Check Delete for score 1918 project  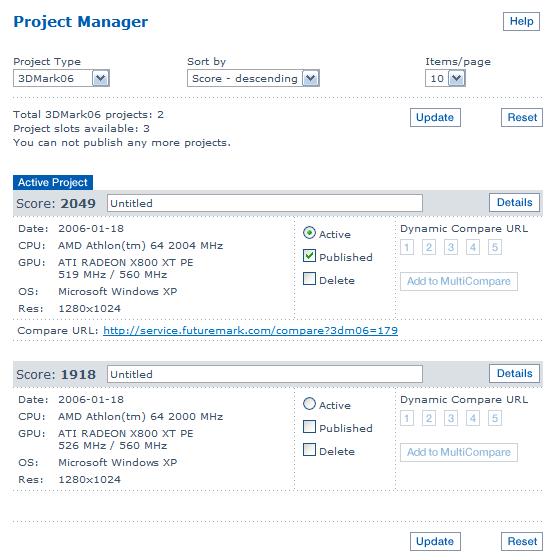[309, 450]
